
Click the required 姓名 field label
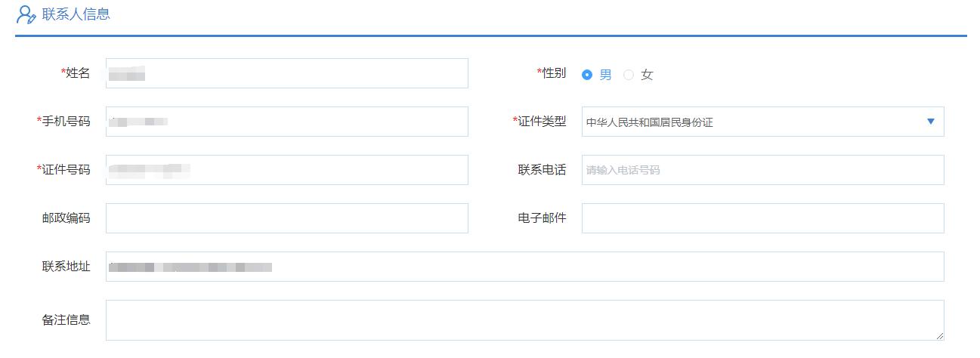click(77, 73)
